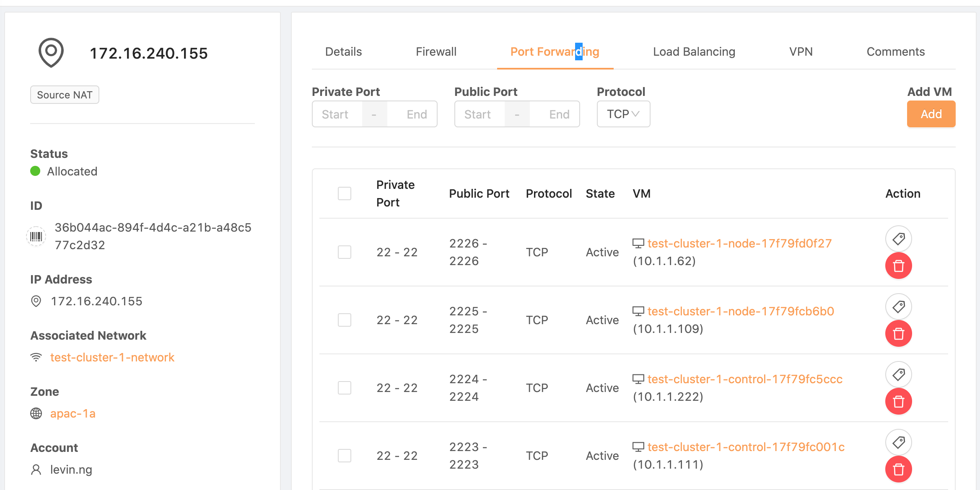Check the row for public port 2224
This screenshot has height=490, width=980.
coord(345,388)
